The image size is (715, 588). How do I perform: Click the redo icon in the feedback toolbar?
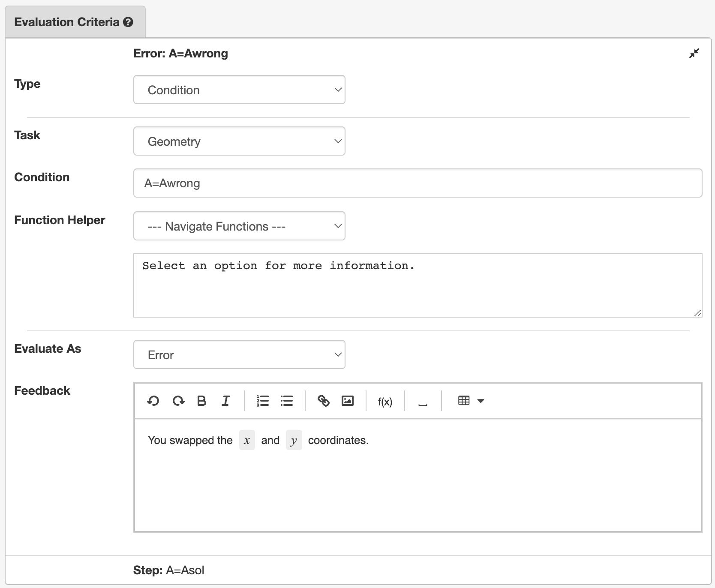(x=179, y=401)
